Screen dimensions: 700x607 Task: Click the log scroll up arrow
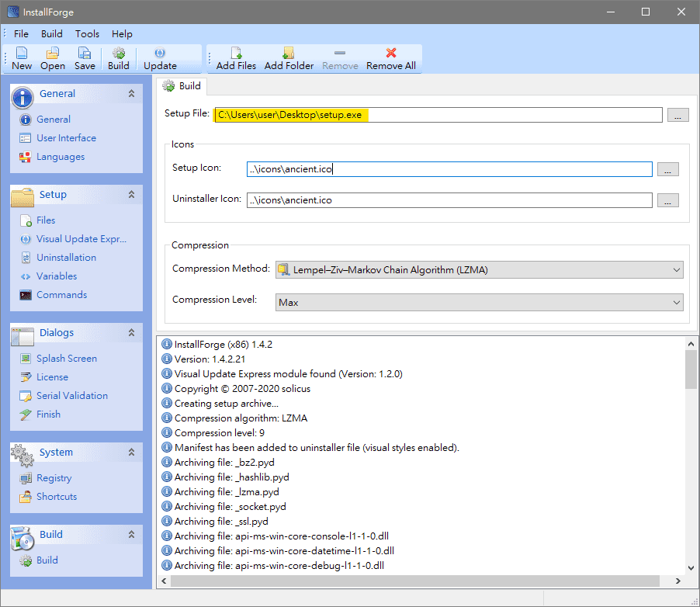(x=691, y=344)
